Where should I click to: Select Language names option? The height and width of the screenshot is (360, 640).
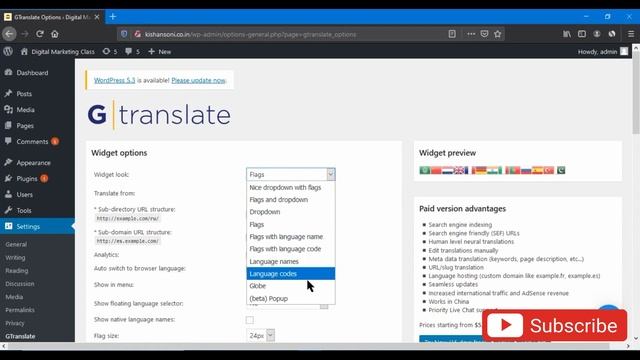pyautogui.click(x=291, y=261)
